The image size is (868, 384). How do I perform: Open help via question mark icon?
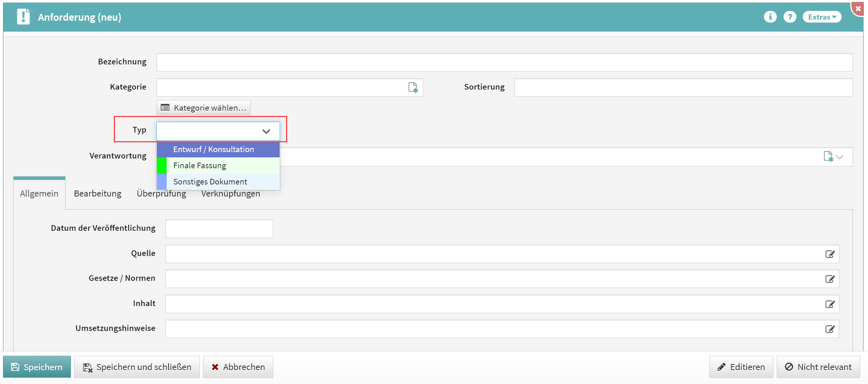tap(790, 17)
